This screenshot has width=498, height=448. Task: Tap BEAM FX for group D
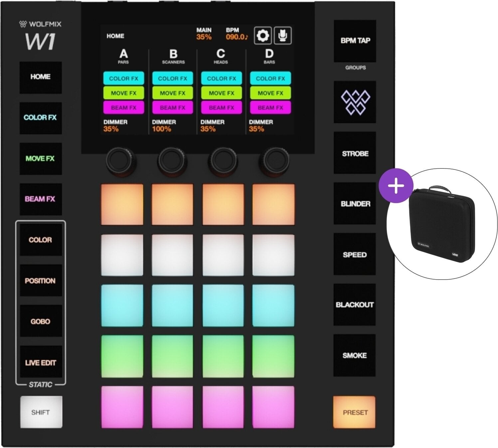coord(270,108)
